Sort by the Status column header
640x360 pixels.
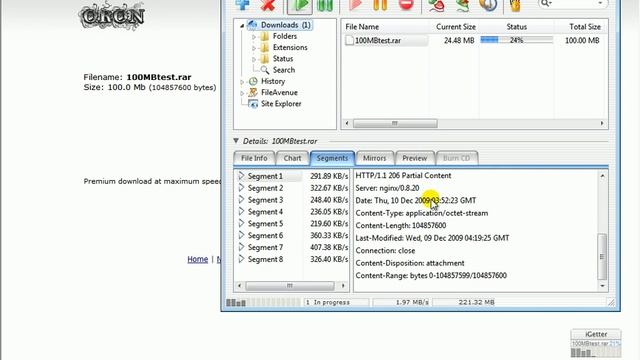pyautogui.click(x=516, y=27)
